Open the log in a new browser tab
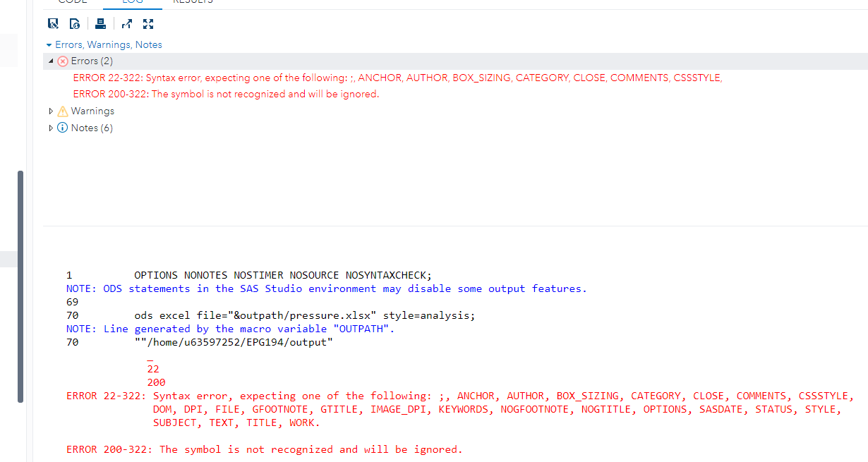 127,23
